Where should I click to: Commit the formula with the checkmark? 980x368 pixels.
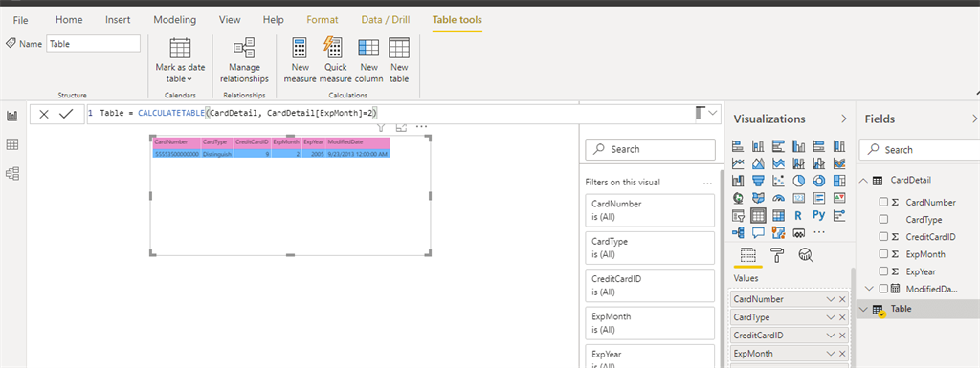(66, 114)
